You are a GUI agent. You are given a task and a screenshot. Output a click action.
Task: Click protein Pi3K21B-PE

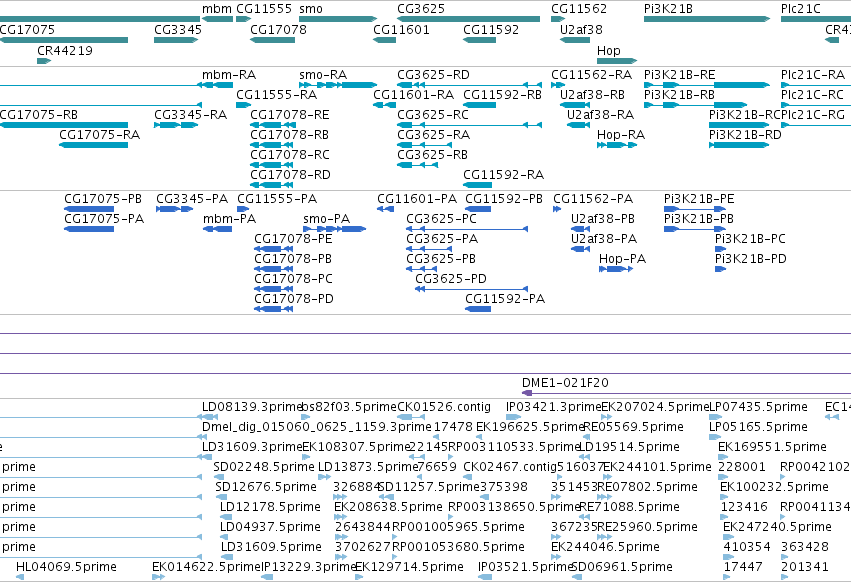[x=695, y=209]
